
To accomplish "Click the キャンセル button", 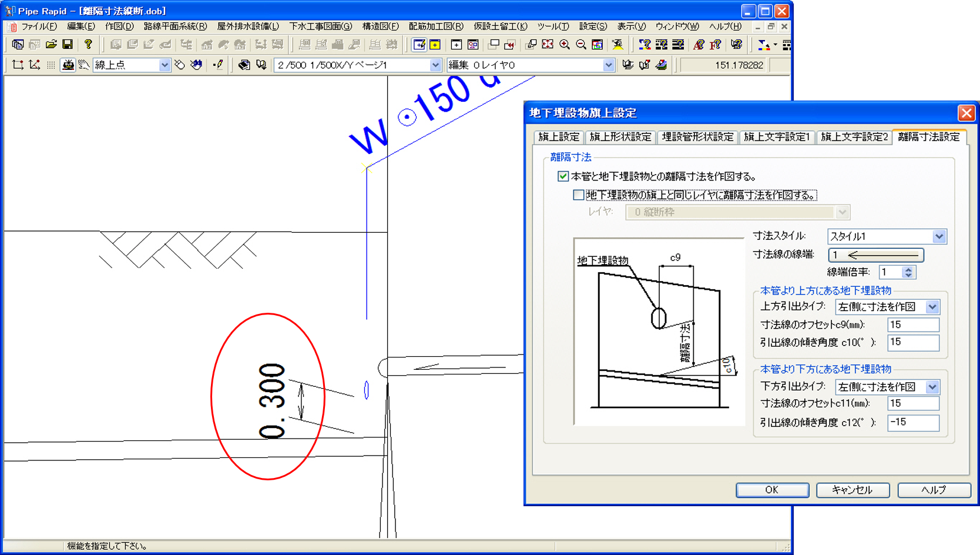I will pos(852,490).
